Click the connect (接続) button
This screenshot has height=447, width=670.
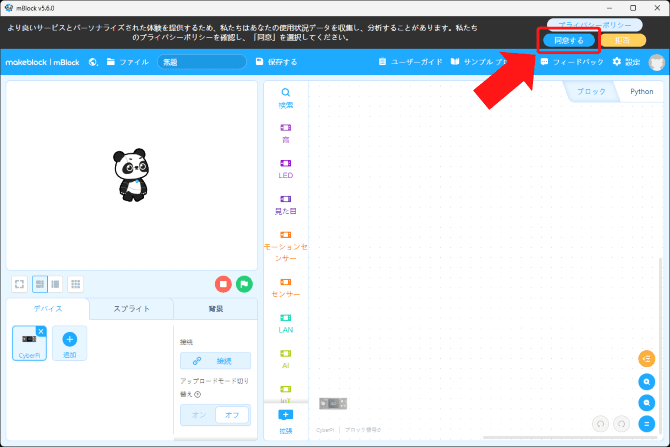pyautogui.click(x=215, y=361)
